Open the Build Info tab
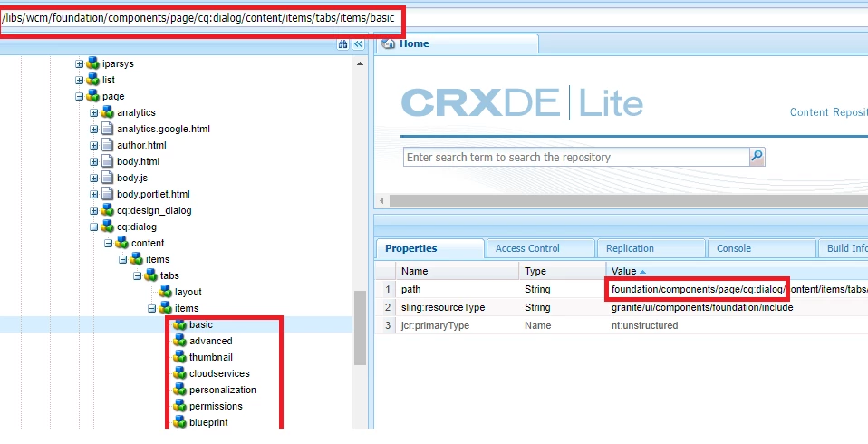Image resolution: width=868 pixels, height=444 pixels. [844, 248]
